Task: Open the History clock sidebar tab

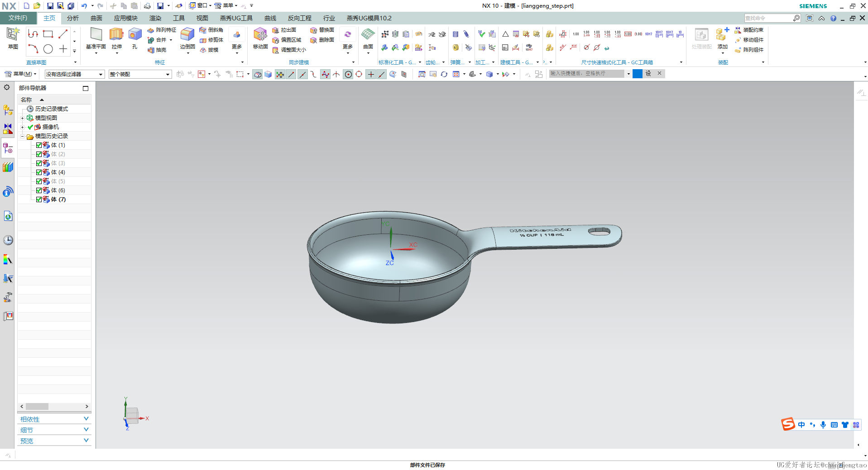Action: pyautogui.click(x=8, y=240)
